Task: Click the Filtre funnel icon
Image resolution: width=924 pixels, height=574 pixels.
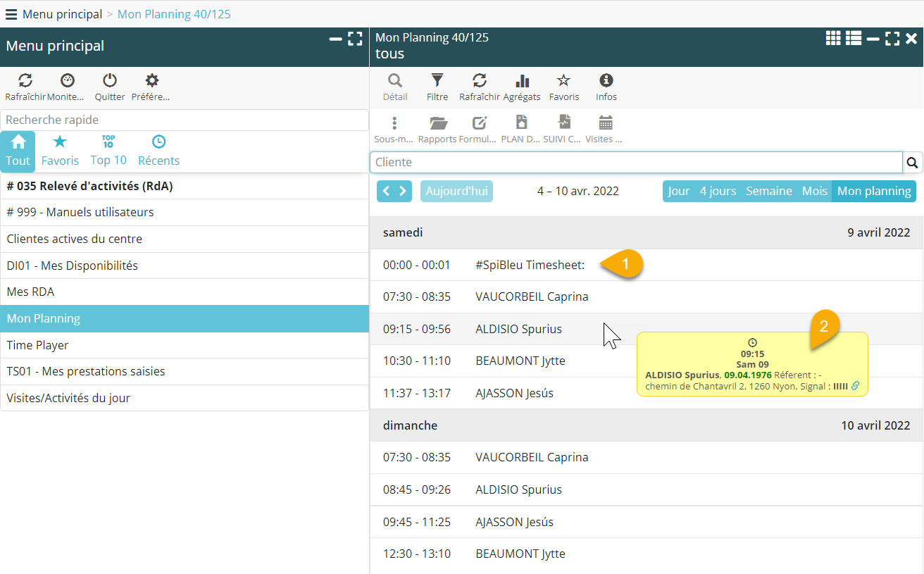Action: point(437,81)
